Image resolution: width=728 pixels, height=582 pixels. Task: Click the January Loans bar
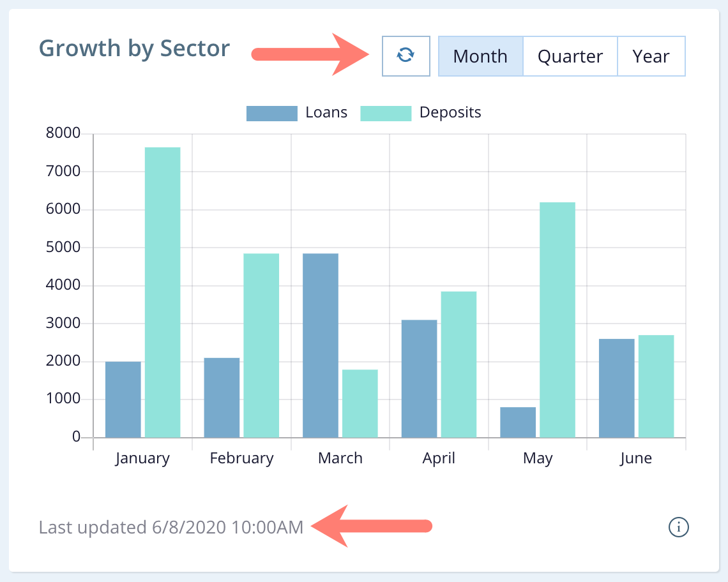123,399
